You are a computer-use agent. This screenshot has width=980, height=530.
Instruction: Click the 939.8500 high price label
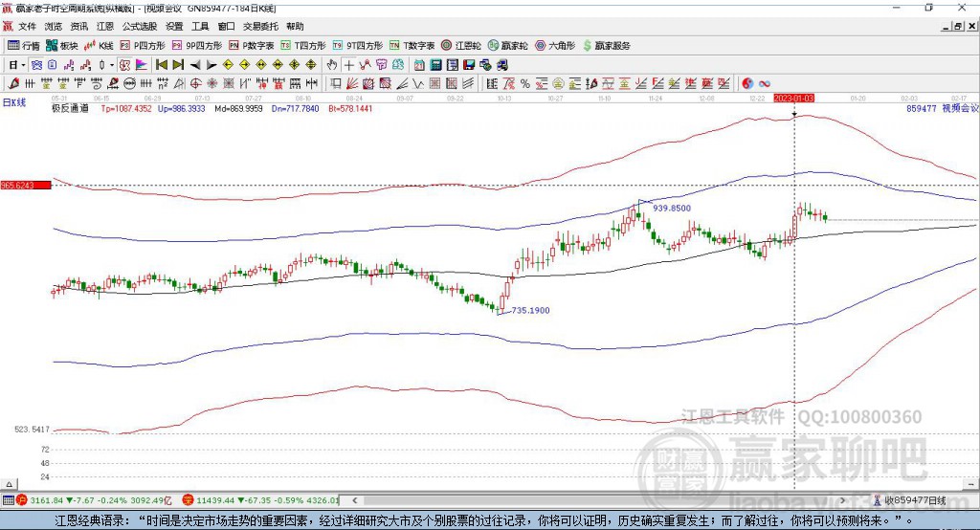[x=672, y=209]
